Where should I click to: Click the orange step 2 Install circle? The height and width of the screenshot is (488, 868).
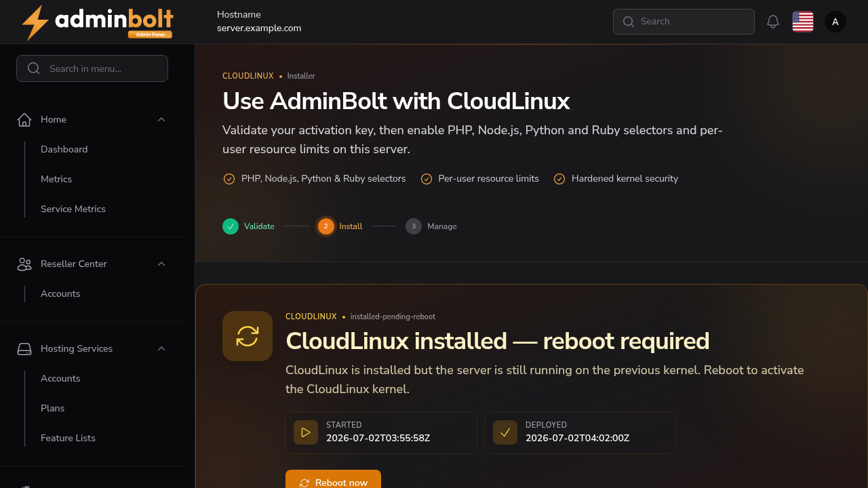(326, 226)
